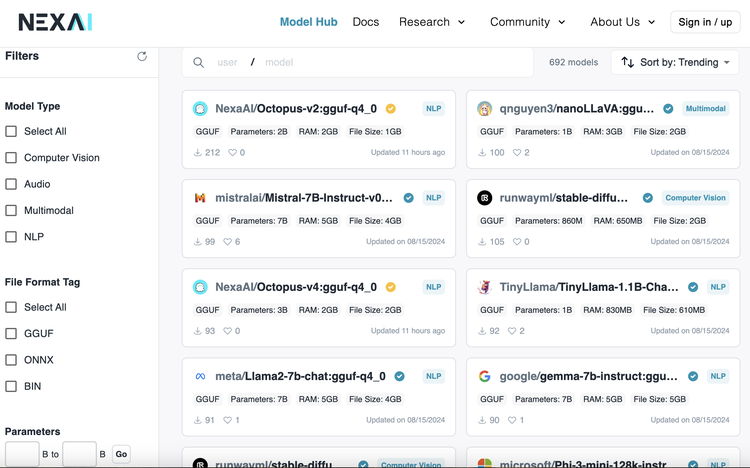Expand the Community dropdown menu

pyautogui.click(x=528, y=22)
